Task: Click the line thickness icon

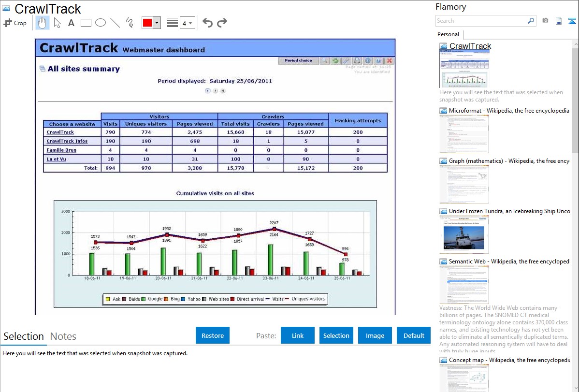Action: [172, 23]
